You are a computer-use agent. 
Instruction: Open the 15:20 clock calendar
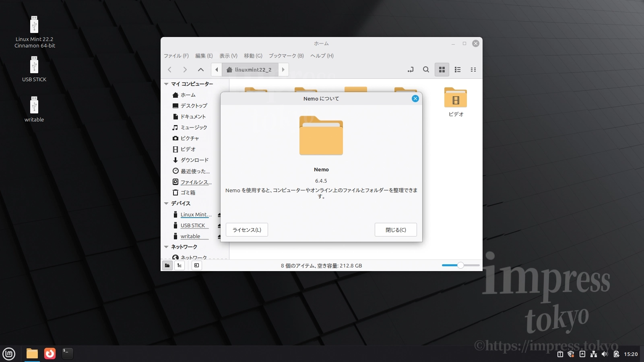[631, 354]
